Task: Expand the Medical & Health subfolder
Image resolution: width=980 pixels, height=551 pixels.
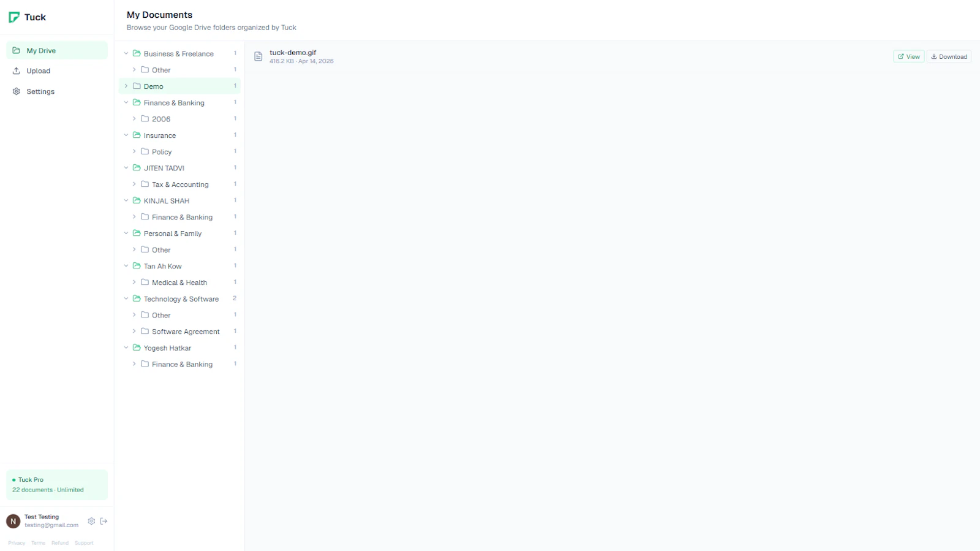Action: (x=134, y=282)
